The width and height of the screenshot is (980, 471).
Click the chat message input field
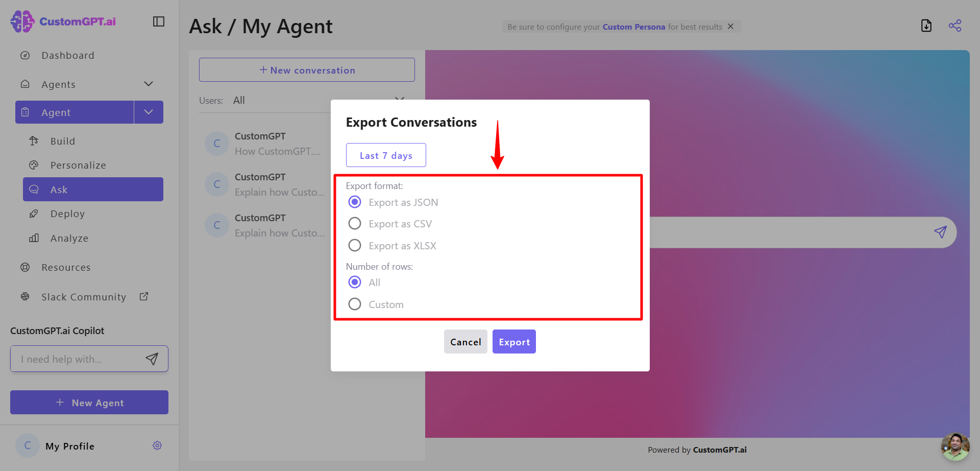786,232
